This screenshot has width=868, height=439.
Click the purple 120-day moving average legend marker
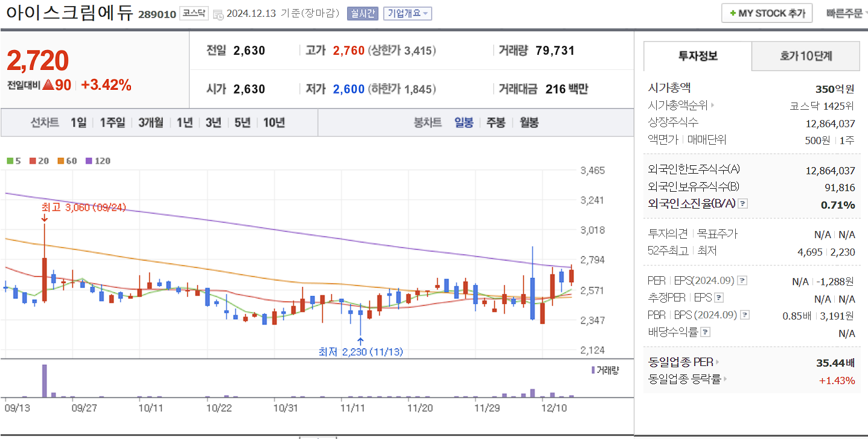89,161
